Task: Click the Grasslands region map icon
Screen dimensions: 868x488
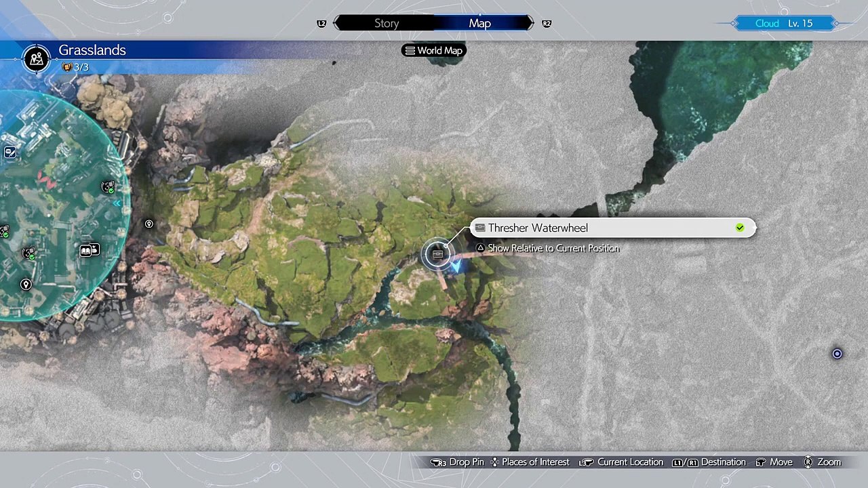Action: 37,59
